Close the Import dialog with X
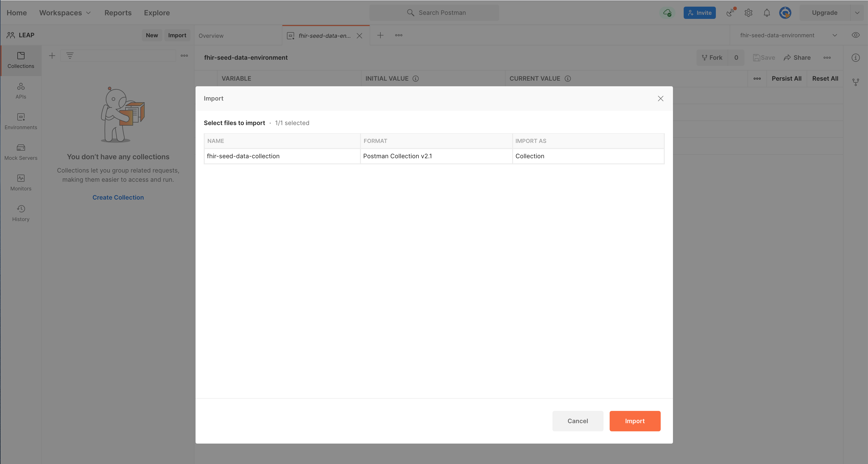This screenshot has width=868, height=464. tap(660, 99)
